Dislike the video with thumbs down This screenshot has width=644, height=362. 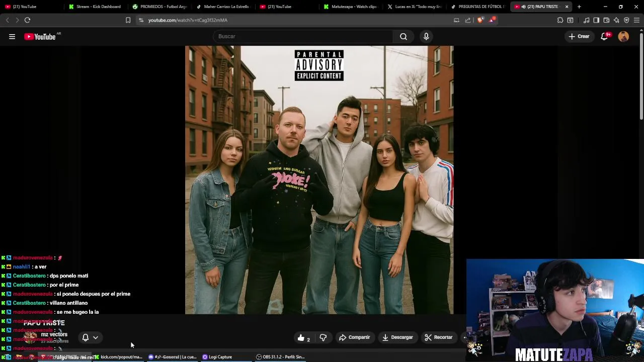tap(323, 337)
